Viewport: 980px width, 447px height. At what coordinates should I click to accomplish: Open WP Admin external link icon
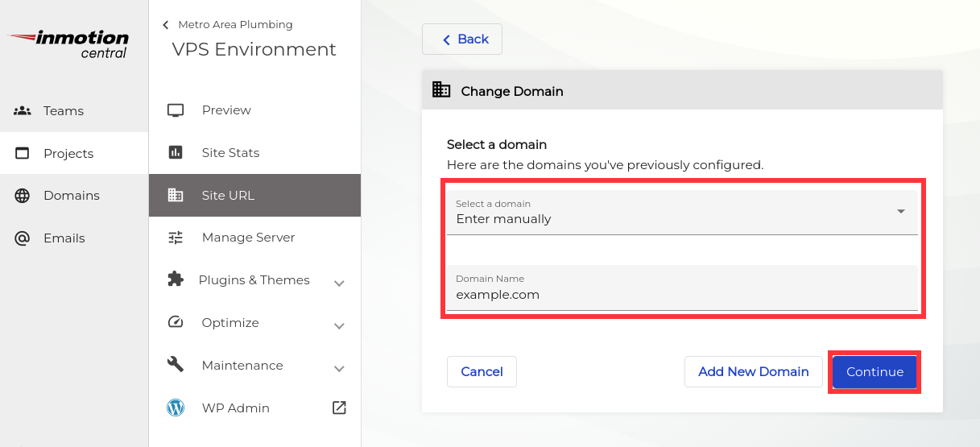pos(339,408)
